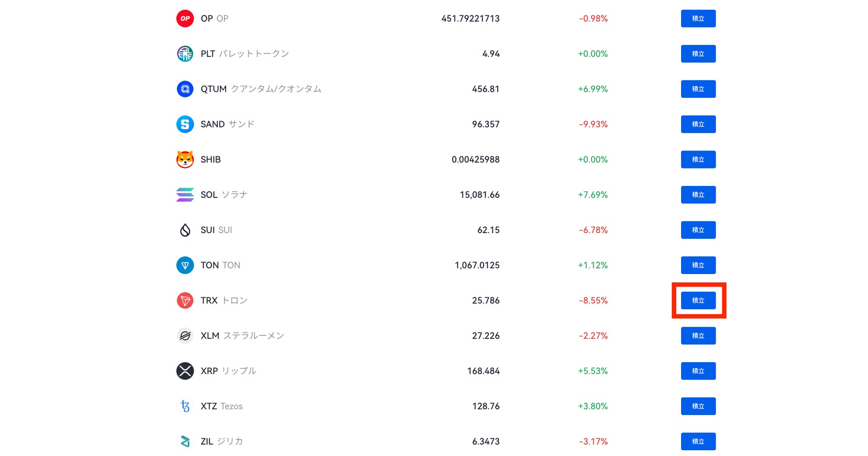Click the TRX Tron logo icon
The width and height of the screenshot is (868, 456).
pyautogui.click(x=185, y=301)
